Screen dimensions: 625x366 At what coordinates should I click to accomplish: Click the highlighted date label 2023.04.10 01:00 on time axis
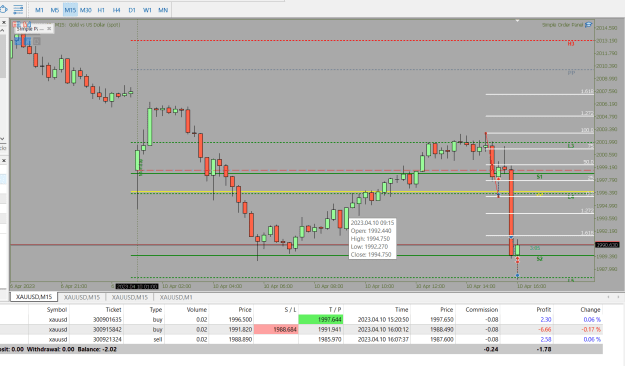click(137, 286)
